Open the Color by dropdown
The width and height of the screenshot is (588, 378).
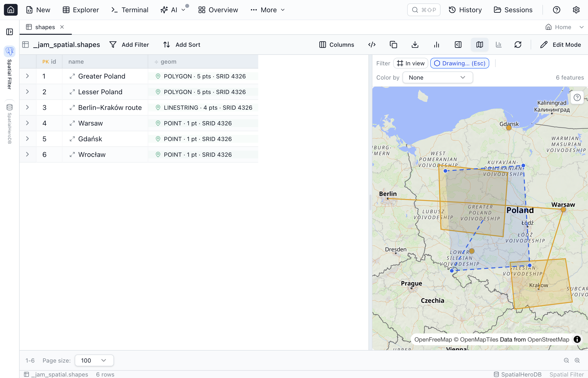click(x=438, y=78)
